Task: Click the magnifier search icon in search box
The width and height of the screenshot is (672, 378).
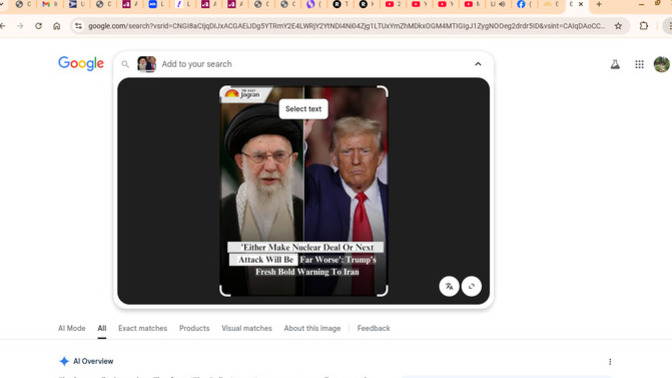Action: [x=125, y=64]
